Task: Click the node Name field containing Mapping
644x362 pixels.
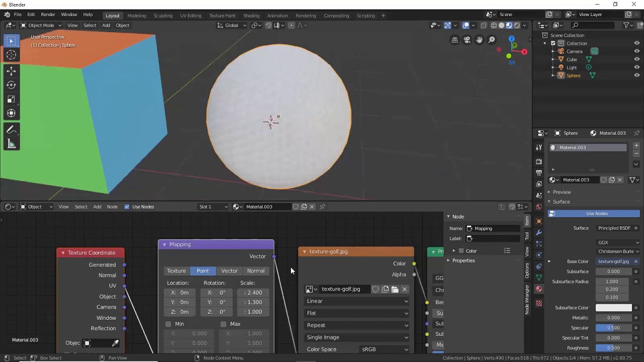Action: pos(492,228)
